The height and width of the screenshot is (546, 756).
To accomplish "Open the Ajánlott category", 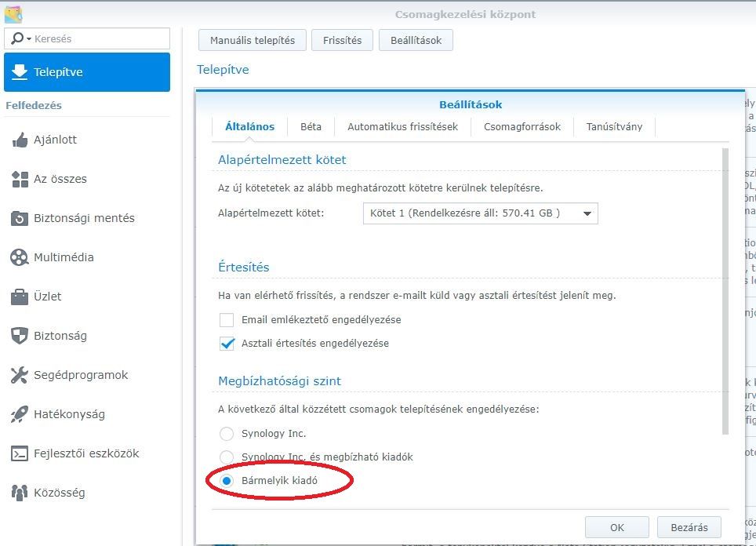I will pyautogui.click(x=87, y=140).
